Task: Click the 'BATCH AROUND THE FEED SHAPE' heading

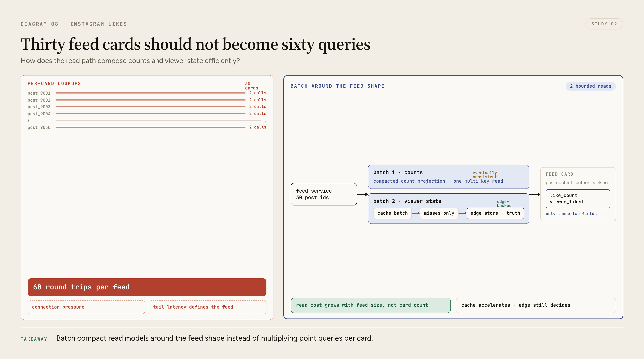Action: tap(337, 86)
